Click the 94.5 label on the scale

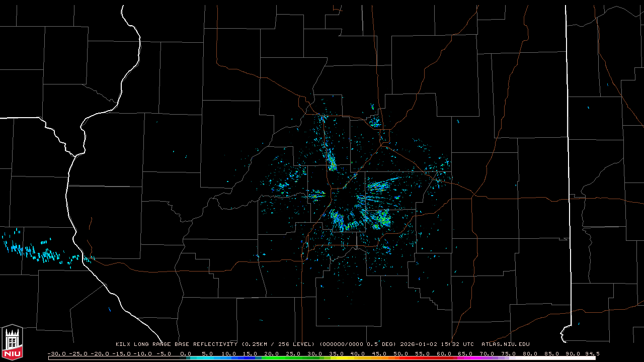(592, 353)
